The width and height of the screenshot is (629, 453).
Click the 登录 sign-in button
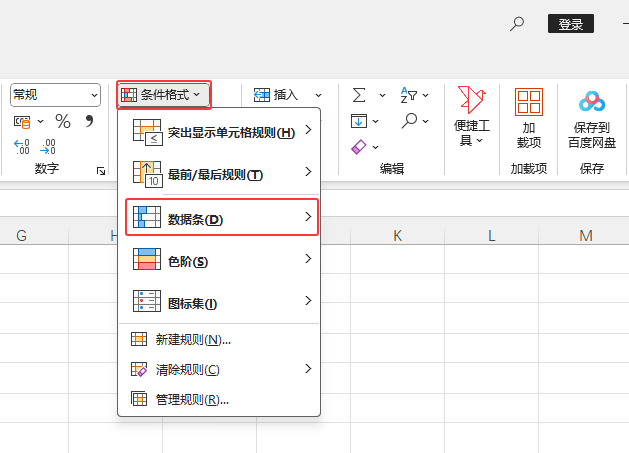pos(571,24)
